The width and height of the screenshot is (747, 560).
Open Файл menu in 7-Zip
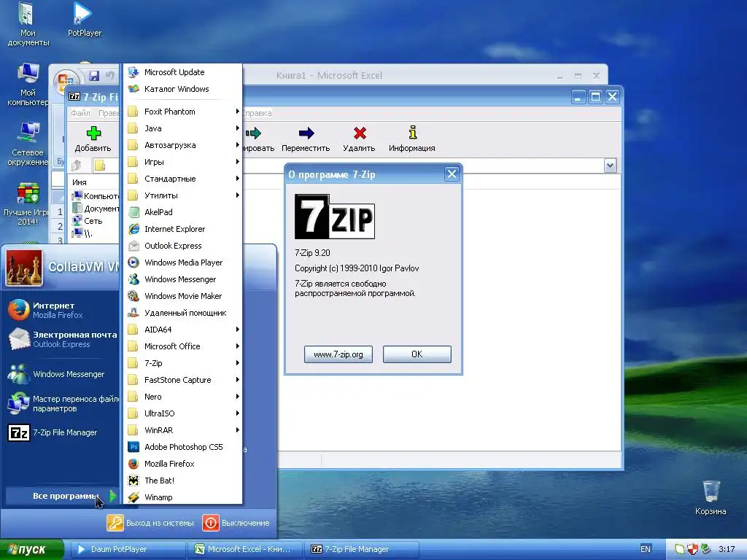pyautogui.click(x=80, y=113)
